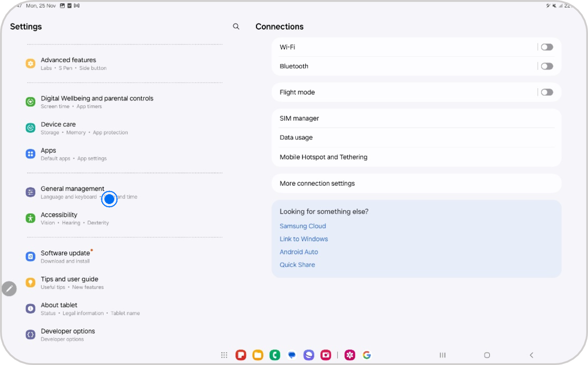Launch Google app from taskbar
The height and width of the screenshot is (365, 588).
point(367,355)
